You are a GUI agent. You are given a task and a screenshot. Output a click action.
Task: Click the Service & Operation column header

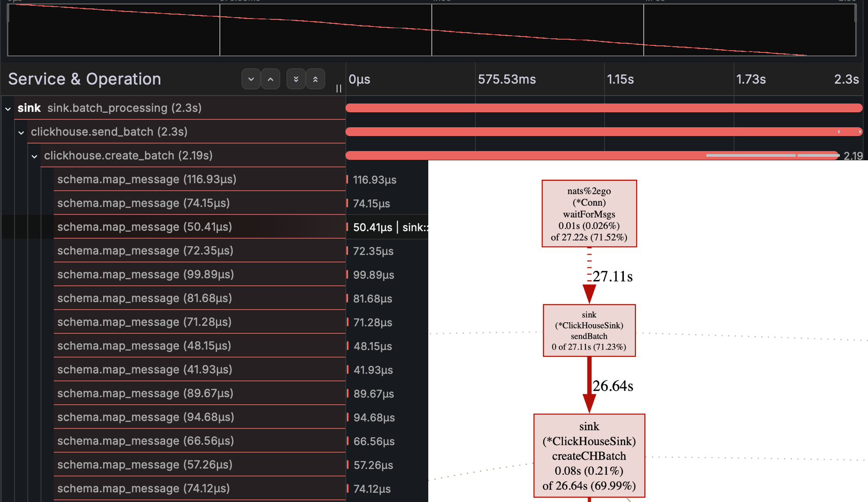click(85, 79)
